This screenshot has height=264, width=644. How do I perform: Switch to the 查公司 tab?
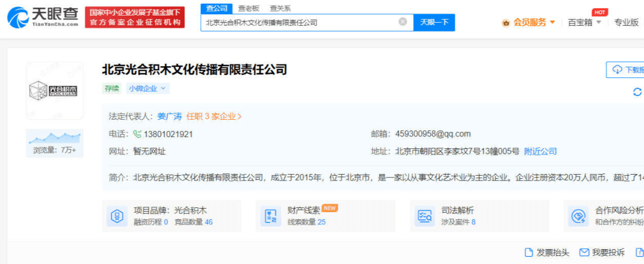[216, 8]
